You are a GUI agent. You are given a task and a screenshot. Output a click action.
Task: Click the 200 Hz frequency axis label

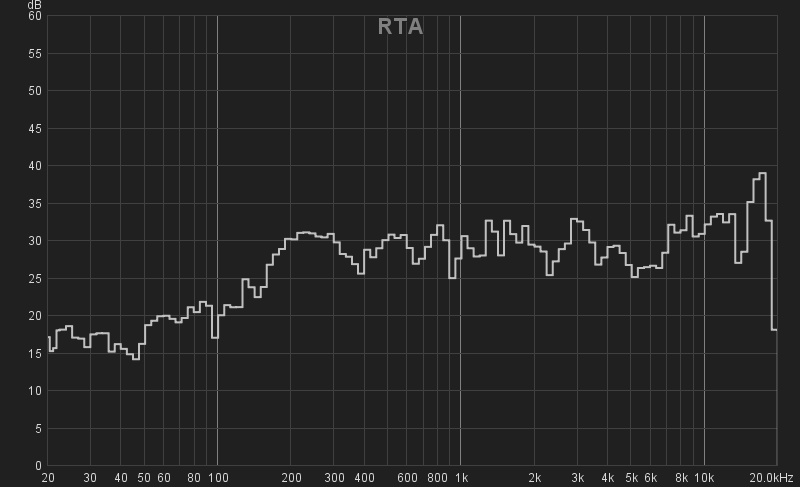pos(291,478)
